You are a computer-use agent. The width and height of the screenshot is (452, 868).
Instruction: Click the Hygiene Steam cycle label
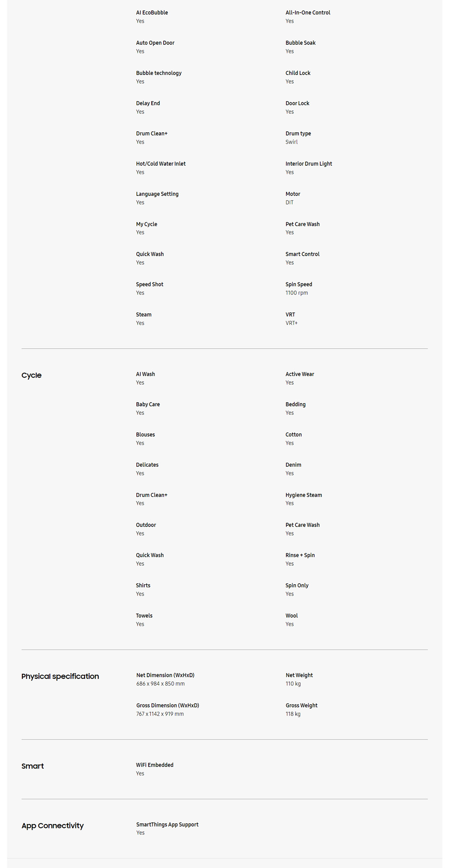pos(303,495)
